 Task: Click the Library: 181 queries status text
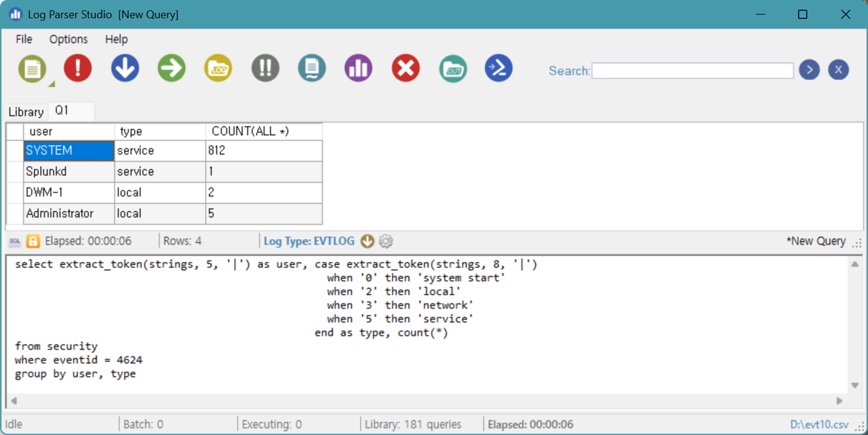[x=413, y=425]
